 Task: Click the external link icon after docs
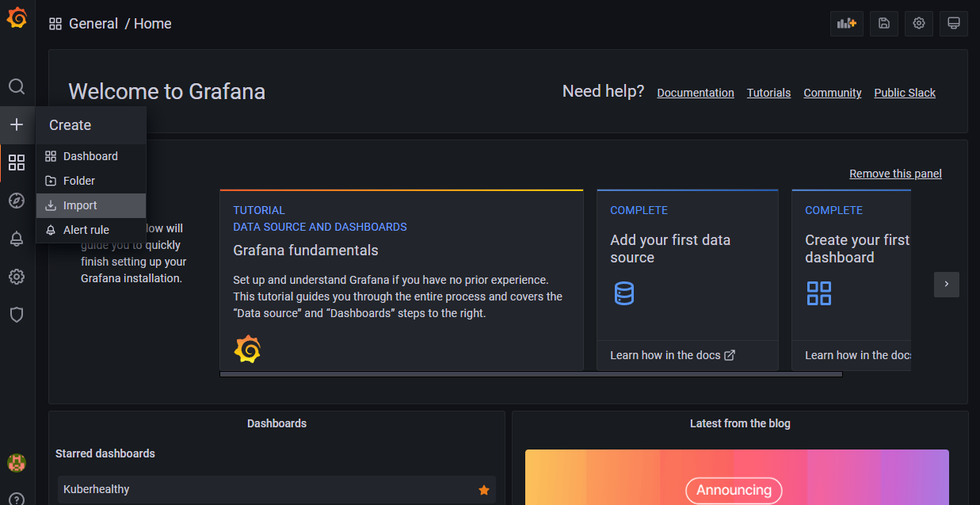[730, 355]
